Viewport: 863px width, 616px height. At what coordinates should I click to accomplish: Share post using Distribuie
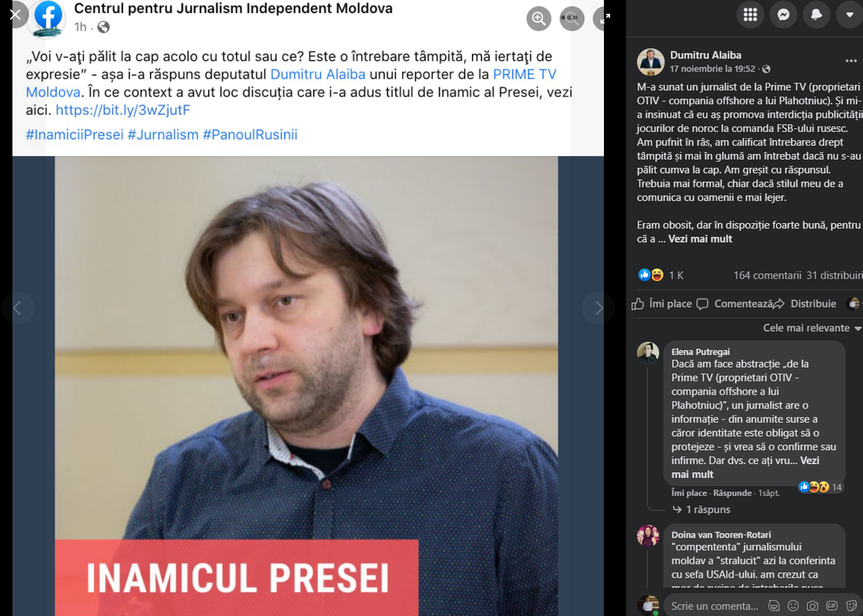coord(806,304)
